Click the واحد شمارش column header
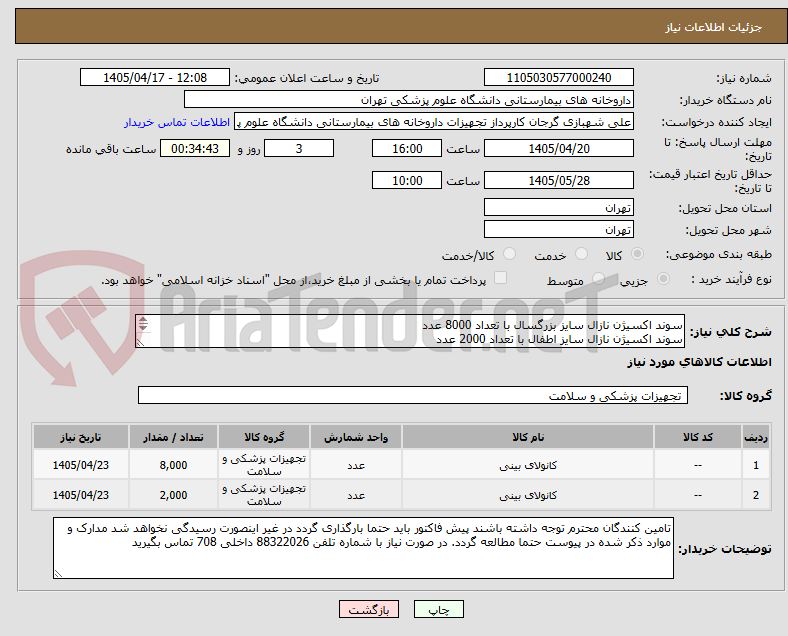This screenshot has height=636, width=788. [356, 437]
